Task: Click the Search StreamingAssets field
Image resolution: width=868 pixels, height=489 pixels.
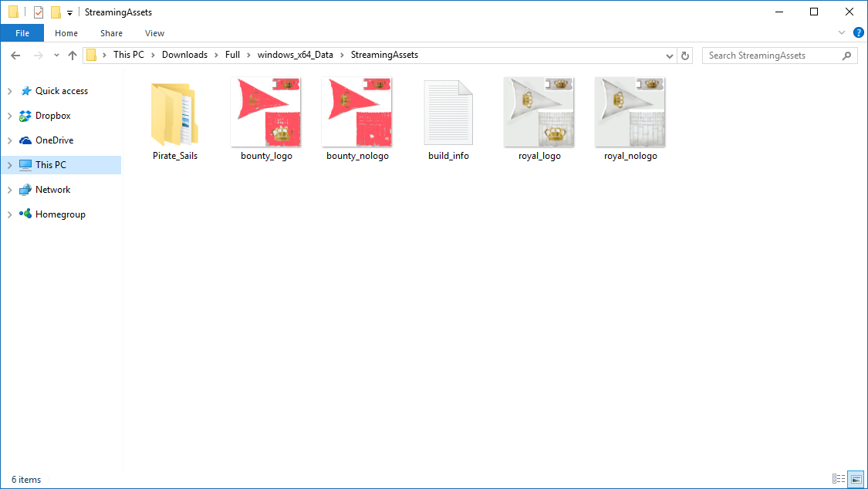Action: (779, 56)
